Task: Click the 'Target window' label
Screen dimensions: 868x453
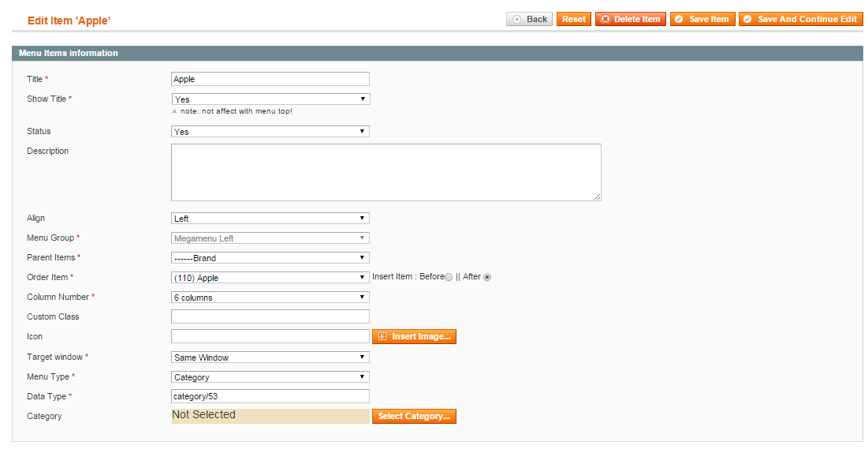Action: click(55, 357)
